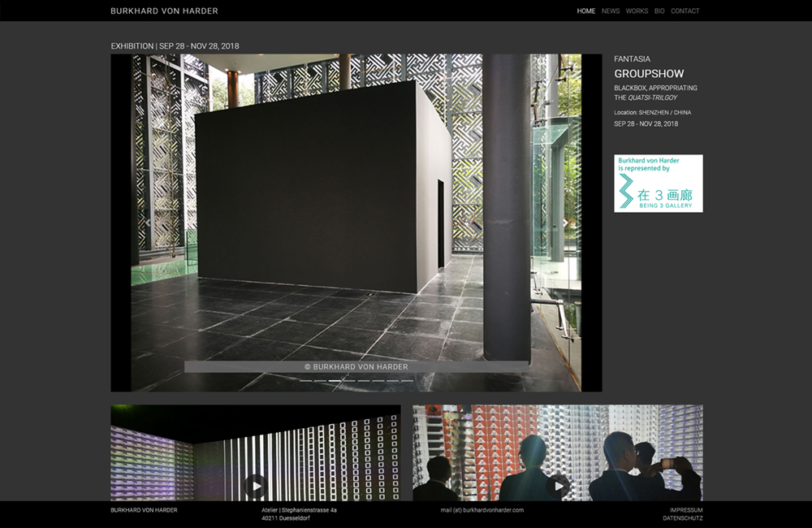812x528 pixels.
Task: Open the WORKS section
Action: (637, 11)
